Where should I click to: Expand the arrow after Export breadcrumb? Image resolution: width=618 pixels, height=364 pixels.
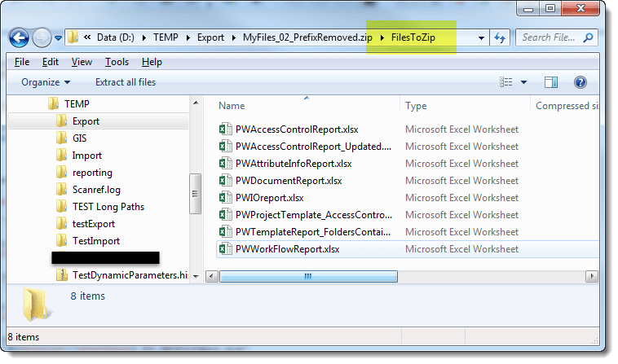tap(234, 37)
